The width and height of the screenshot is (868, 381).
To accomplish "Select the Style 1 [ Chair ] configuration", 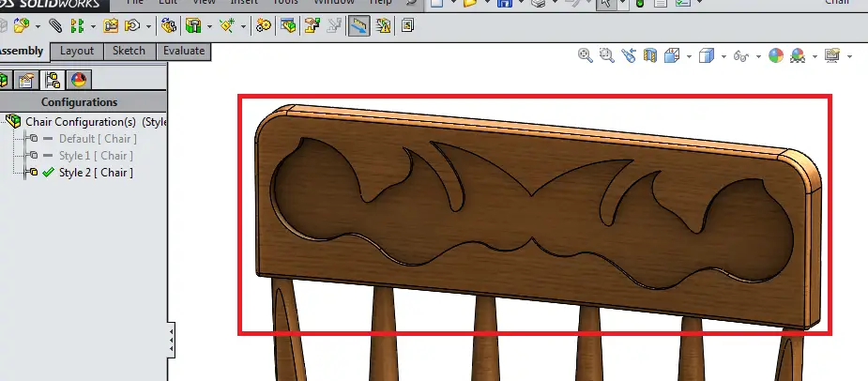I will [x=97, y=156].
